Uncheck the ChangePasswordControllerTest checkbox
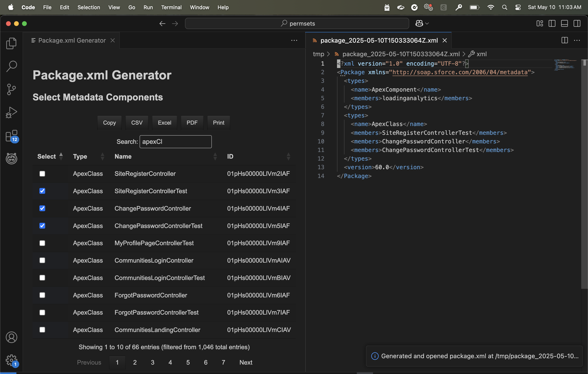 click(x=42, y=226)
